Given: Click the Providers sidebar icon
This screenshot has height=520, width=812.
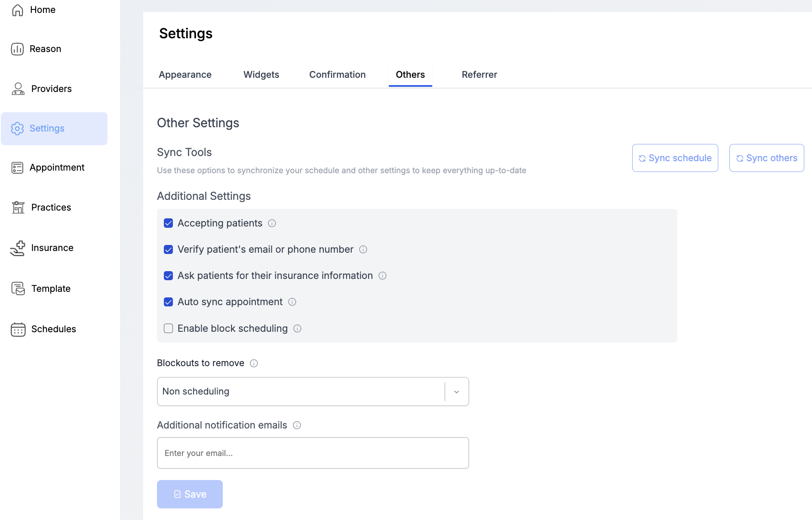Looking at the screenshot, I should [x=18, y=89].
